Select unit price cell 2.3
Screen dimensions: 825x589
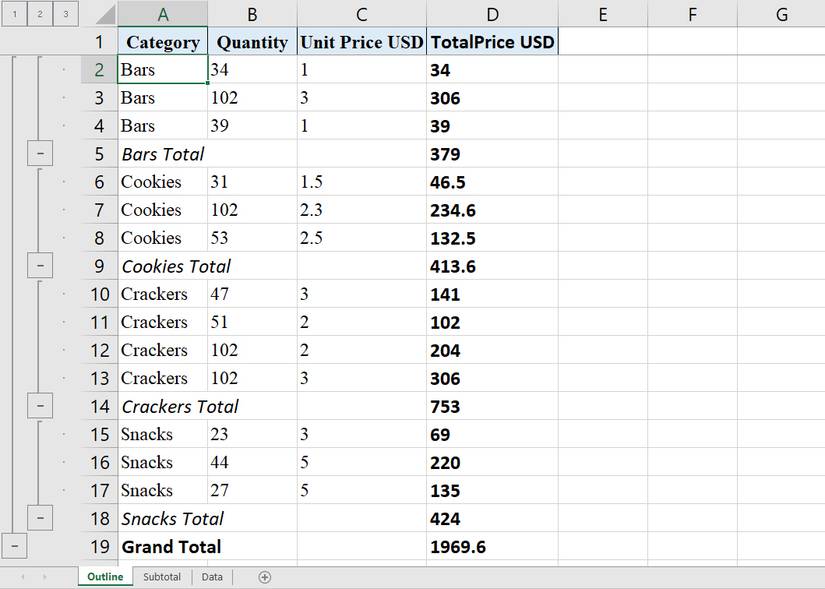(x=361, y=209)
